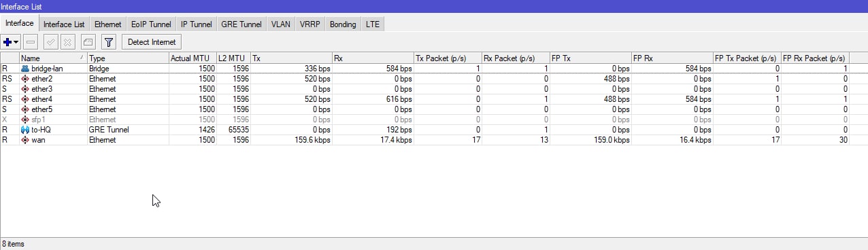Viewport: 868px width, 250px height.
Task: Click the ether2 interface icon
Action: pyautogui.click(x=25, y=79)
